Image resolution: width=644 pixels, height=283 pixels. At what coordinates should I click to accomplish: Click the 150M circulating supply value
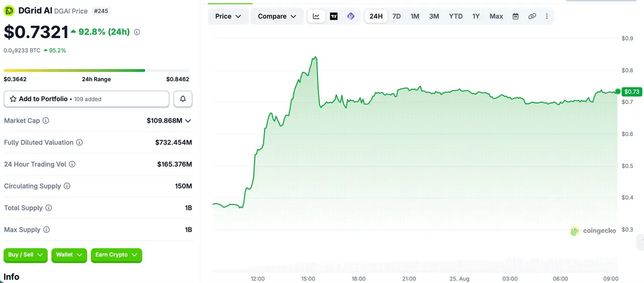coord(184,186)
